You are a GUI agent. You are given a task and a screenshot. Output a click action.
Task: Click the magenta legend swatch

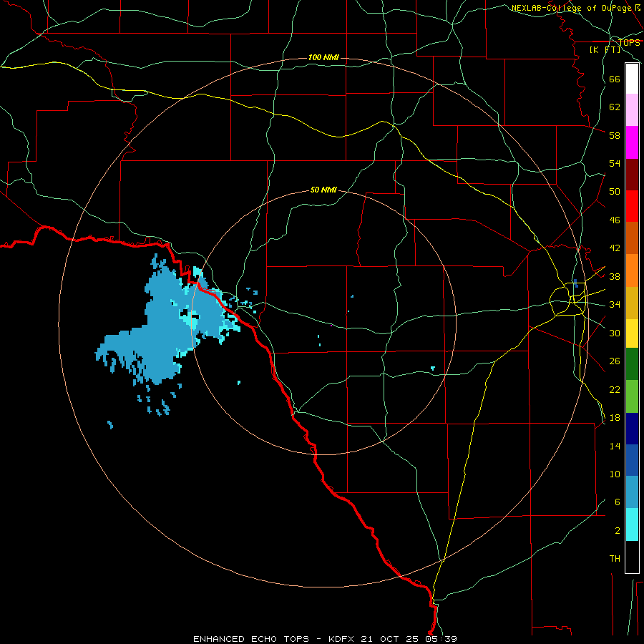point(632,142)
